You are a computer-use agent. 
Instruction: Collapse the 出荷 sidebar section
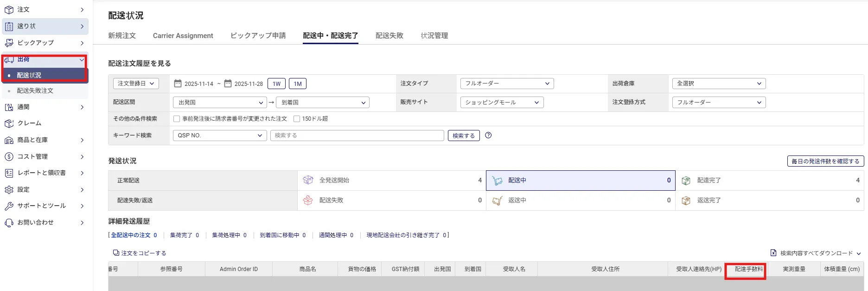pos(82,60)
